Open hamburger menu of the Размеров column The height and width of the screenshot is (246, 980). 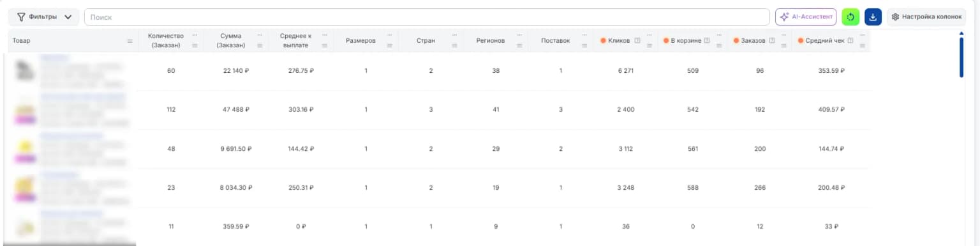389,45
